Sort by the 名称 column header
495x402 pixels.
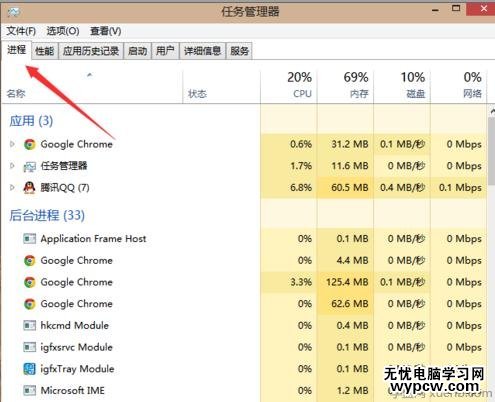click(92, 87)
